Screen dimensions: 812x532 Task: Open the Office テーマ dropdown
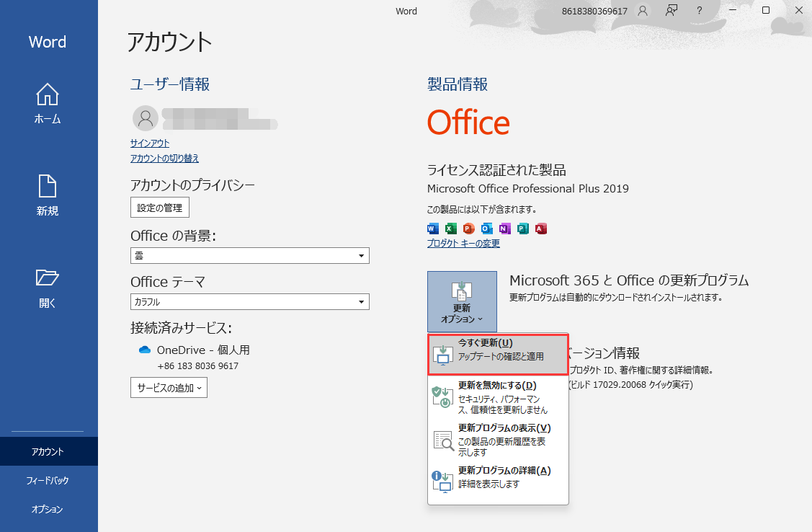point(249,301)
